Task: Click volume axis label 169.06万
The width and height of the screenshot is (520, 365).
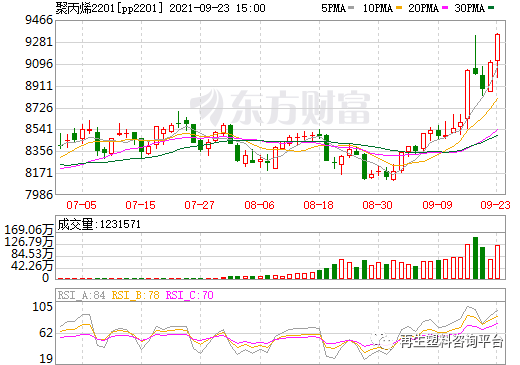Action: coord(29,230)
